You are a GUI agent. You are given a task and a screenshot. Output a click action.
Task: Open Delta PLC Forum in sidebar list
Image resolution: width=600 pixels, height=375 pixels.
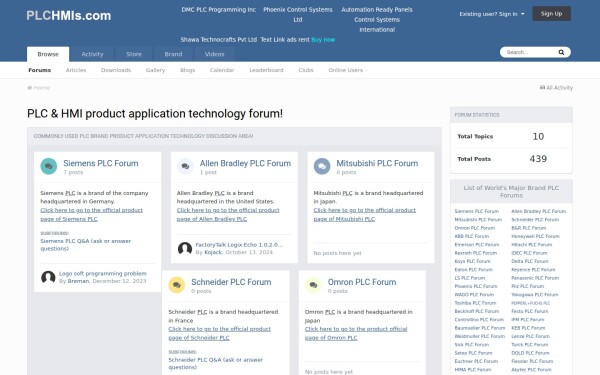530,261
